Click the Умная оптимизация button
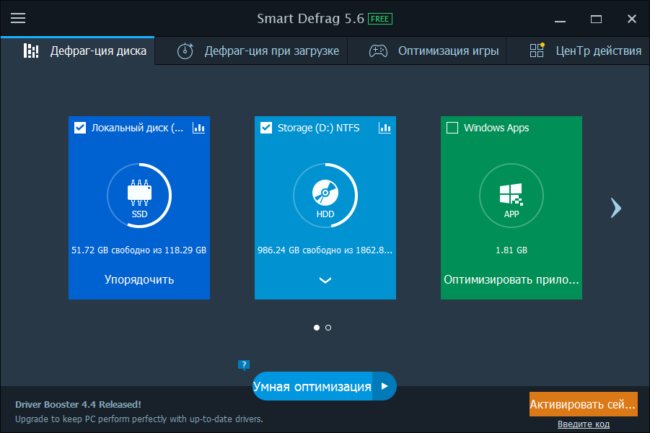Viewport: 650px width, 433px height. 311,386
